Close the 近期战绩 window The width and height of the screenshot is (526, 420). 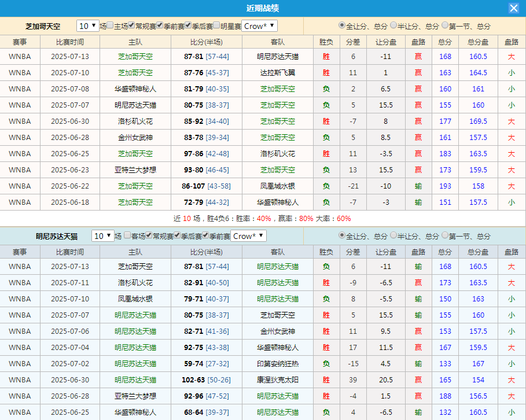tap(515, 8)
